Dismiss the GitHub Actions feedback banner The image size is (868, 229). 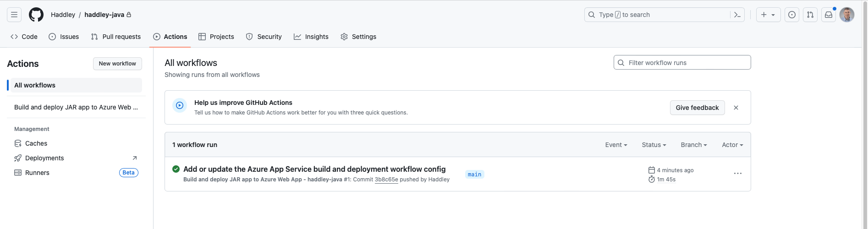click(736, 108)
